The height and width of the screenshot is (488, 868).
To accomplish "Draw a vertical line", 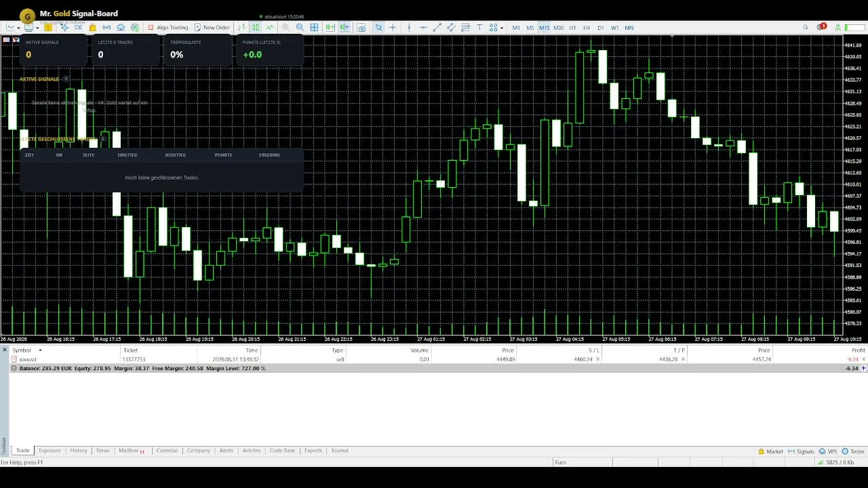I will (409, 27).
